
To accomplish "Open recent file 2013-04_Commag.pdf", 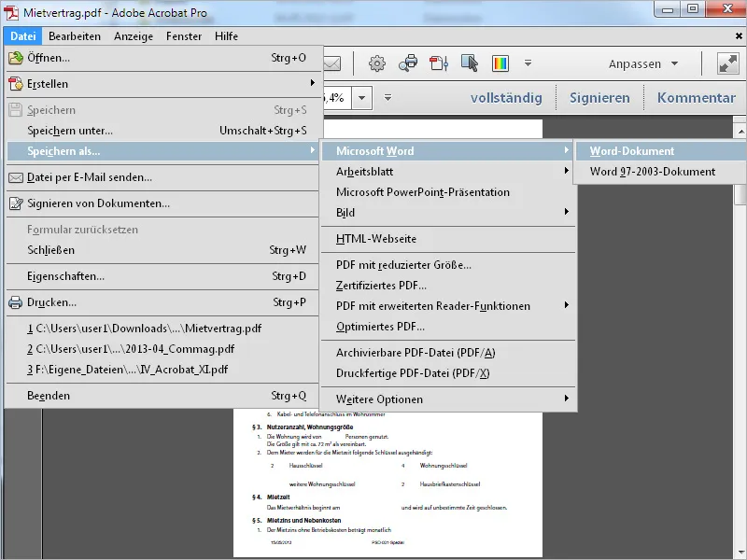I will 162,349.
